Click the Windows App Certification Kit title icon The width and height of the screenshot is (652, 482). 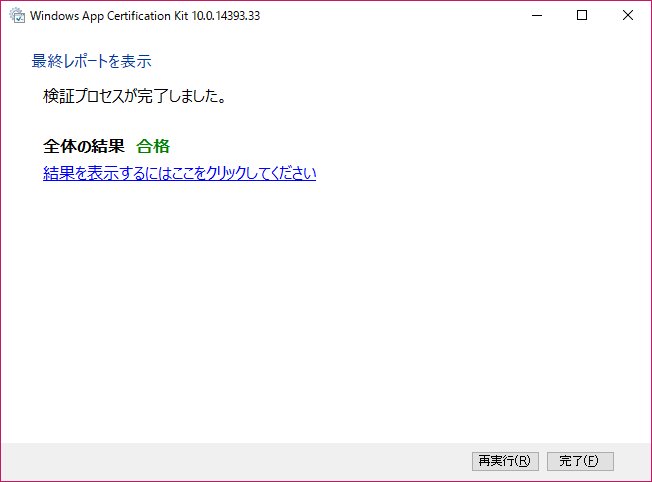pos(17,15)
